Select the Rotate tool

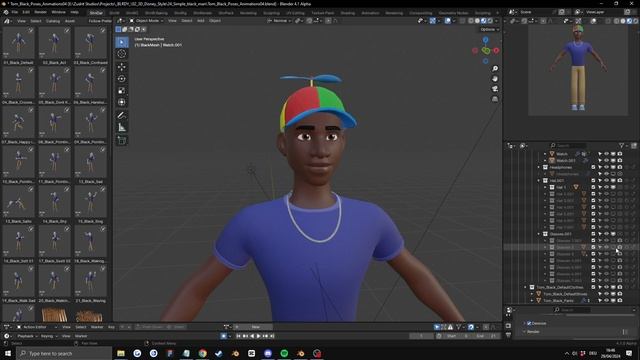tap(122, 78)
